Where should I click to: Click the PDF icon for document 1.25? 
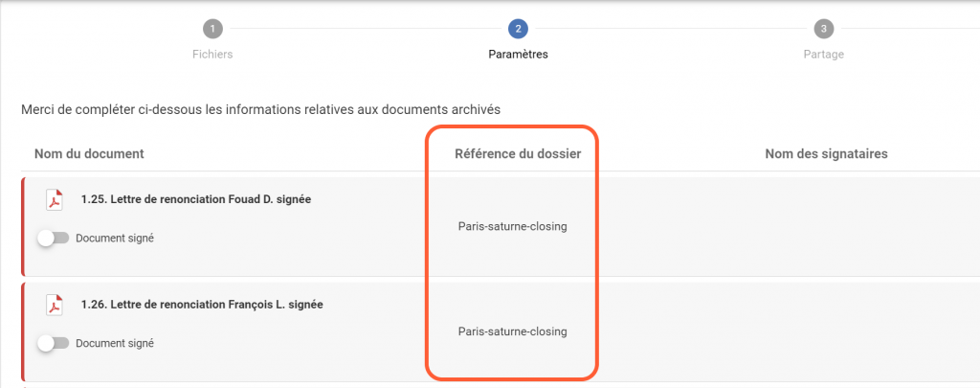pyautogui.click(x=55, y=200)
